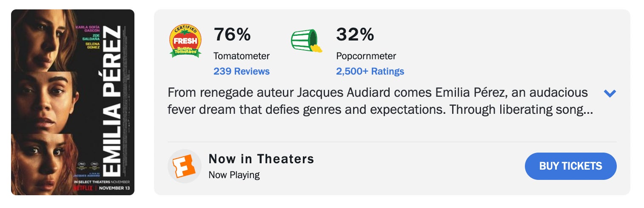Expand the synopsis with the blue chevron
Viewport: 644px width, 208px height.
[x=610, y=93]
